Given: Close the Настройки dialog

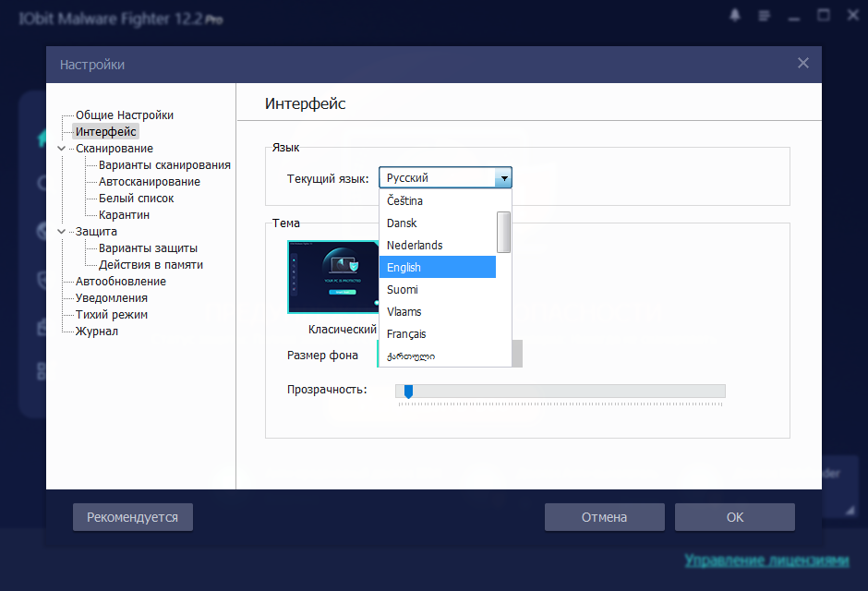Looking at the screenshot, I should [803, 63].
